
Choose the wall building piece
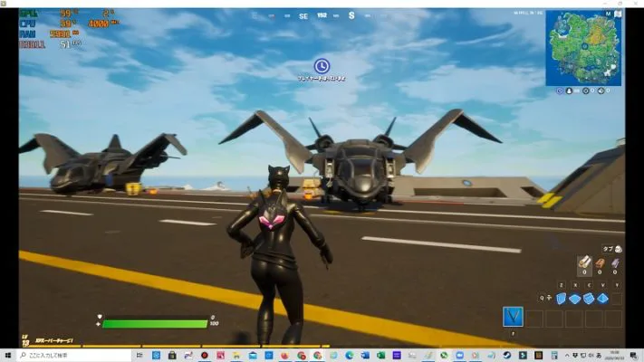(561, 299)
